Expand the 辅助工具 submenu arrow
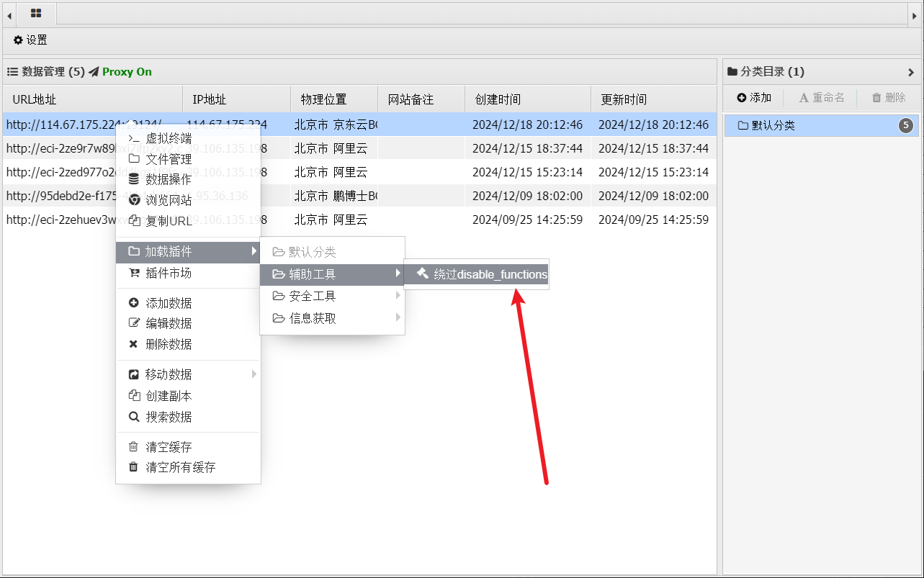 [398, 274]
